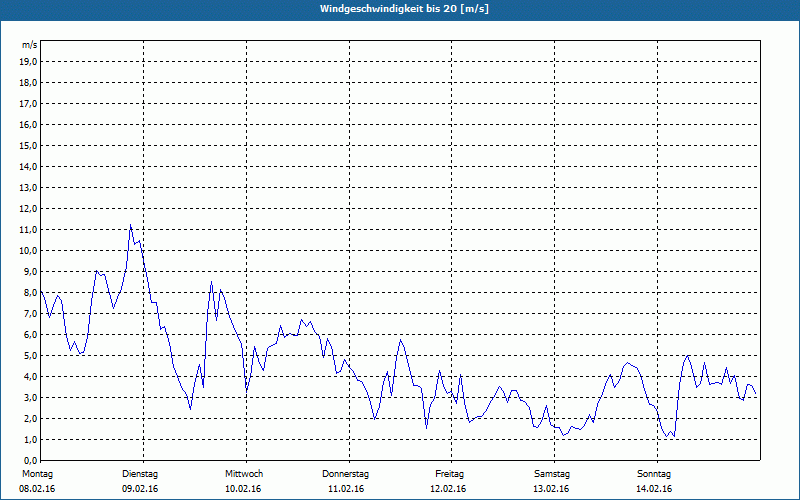
Task: Select the '09.02.16' date label
Action: [x=140, y=489]
